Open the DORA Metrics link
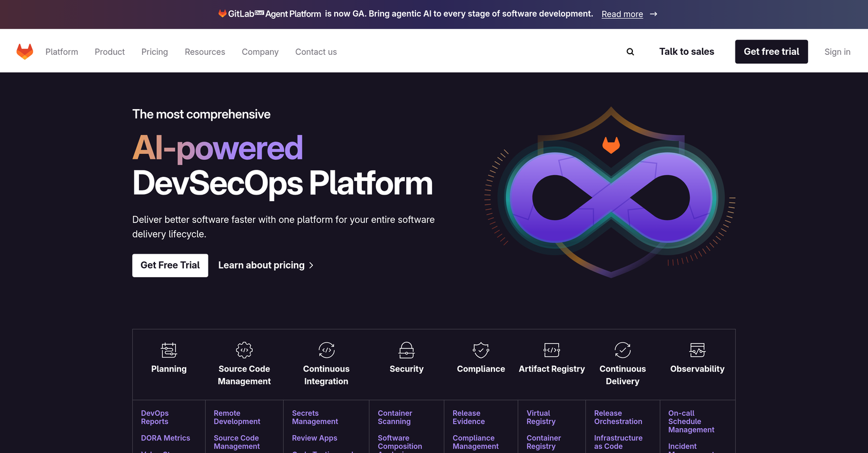This screenshot has height=453, width=868. [166, 438]
